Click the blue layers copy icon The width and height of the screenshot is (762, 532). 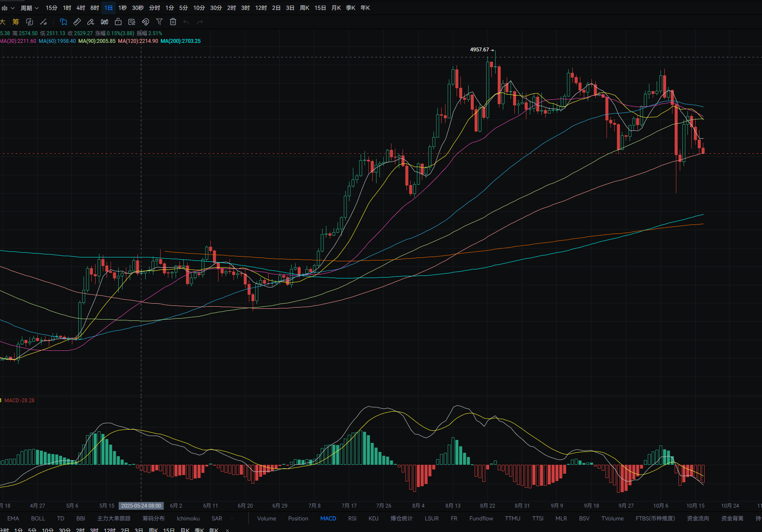63,22
